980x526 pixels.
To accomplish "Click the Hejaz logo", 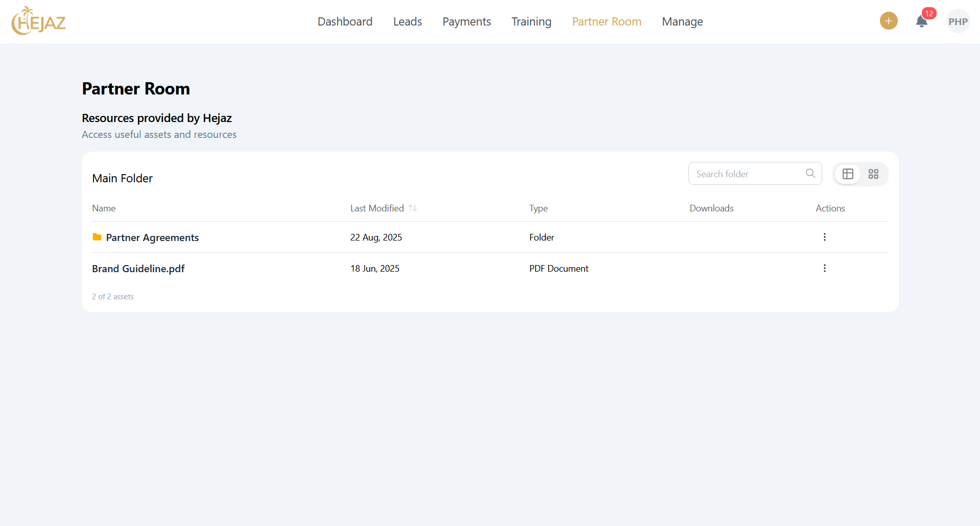I will tap(39, 21).
